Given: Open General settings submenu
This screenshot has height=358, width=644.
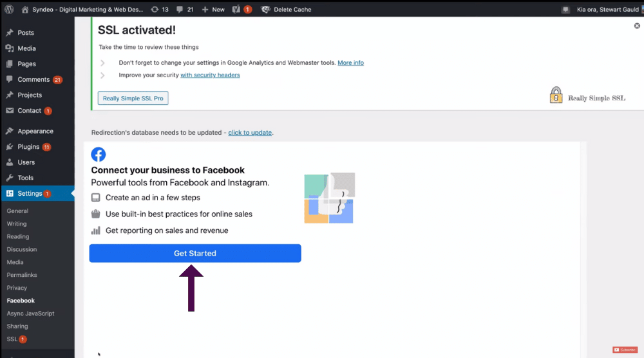Looking at the screenshot, I should [17, 211].
